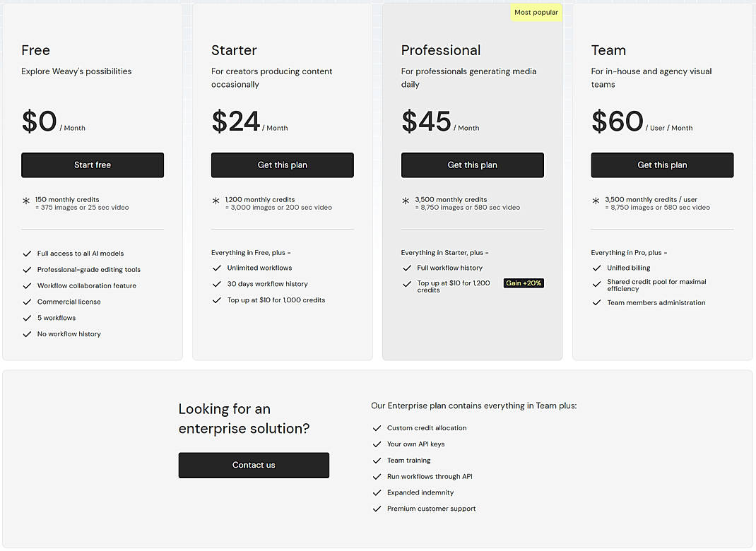This screenshot has width=756, height=551.
Task: Click the checkmark beside Team members administration
Action: [x=597, y=302]
